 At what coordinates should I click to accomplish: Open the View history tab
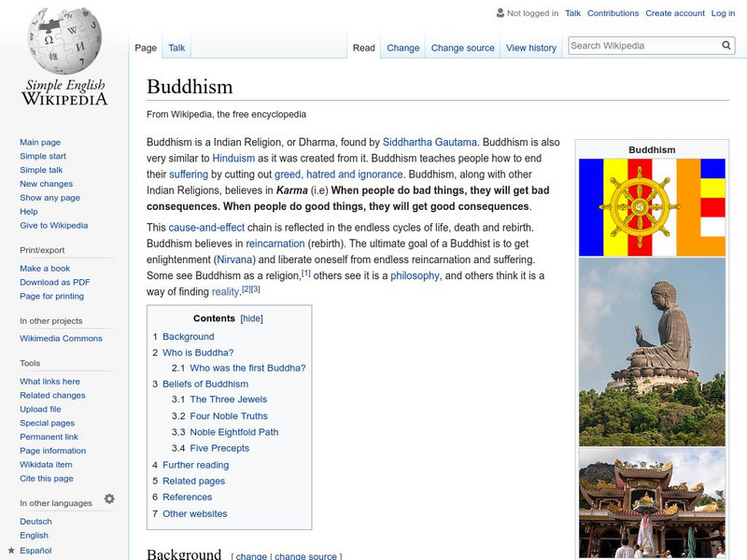point(531,47)
